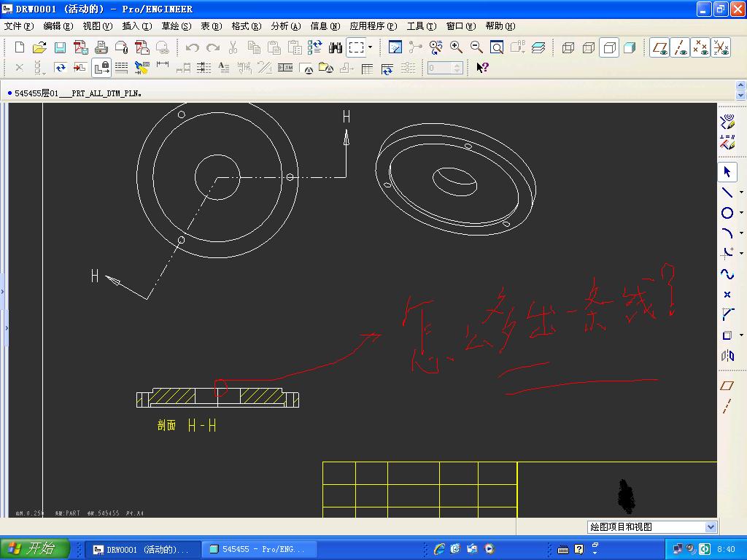
Task: Select the Spline sketch tool
Action: pos(727,274)
